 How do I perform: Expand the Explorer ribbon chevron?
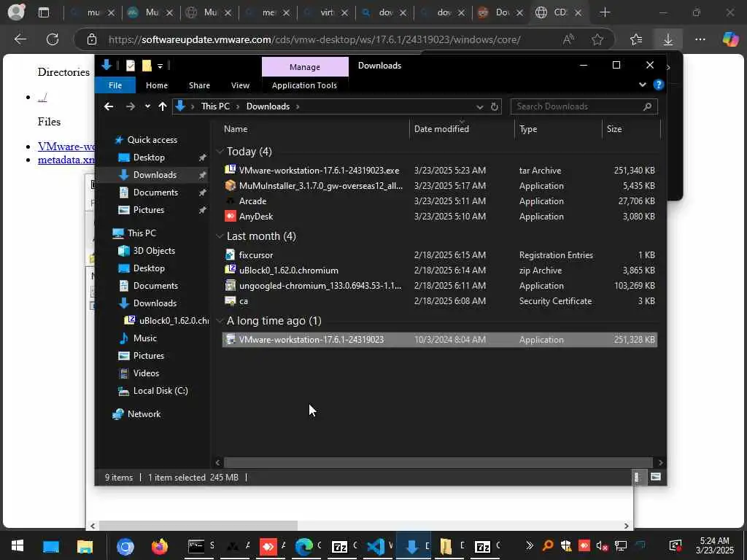643,85
